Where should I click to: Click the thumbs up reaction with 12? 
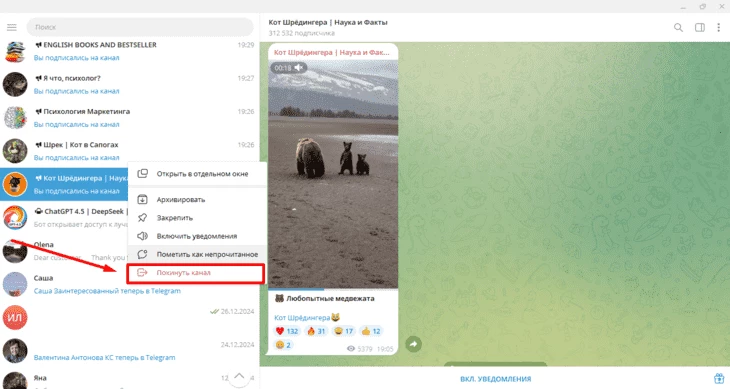click(x=371, y=331)
